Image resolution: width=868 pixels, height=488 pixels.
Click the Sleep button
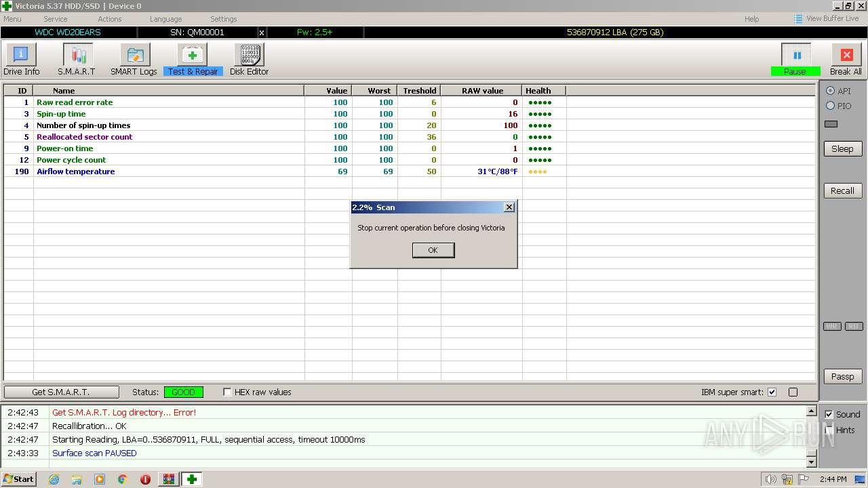(842, 148)
